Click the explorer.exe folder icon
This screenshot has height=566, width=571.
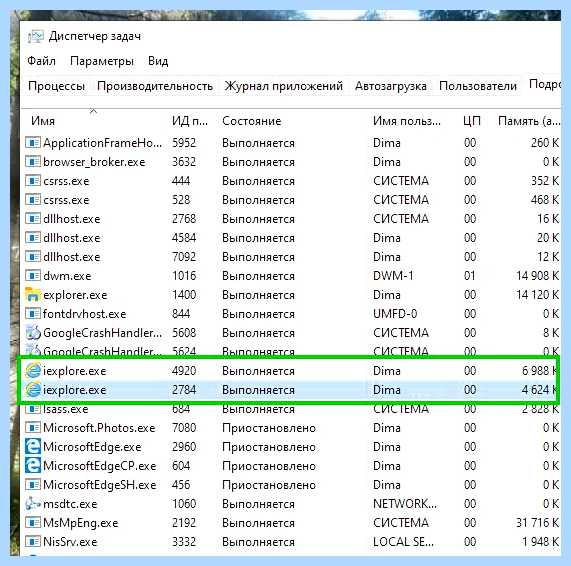pyautogui.click(x=33, y=294)
